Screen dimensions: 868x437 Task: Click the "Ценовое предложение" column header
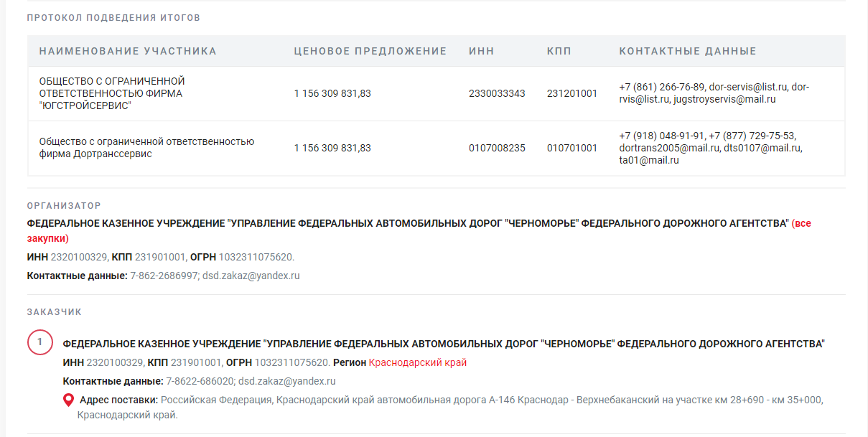point(370,51)
